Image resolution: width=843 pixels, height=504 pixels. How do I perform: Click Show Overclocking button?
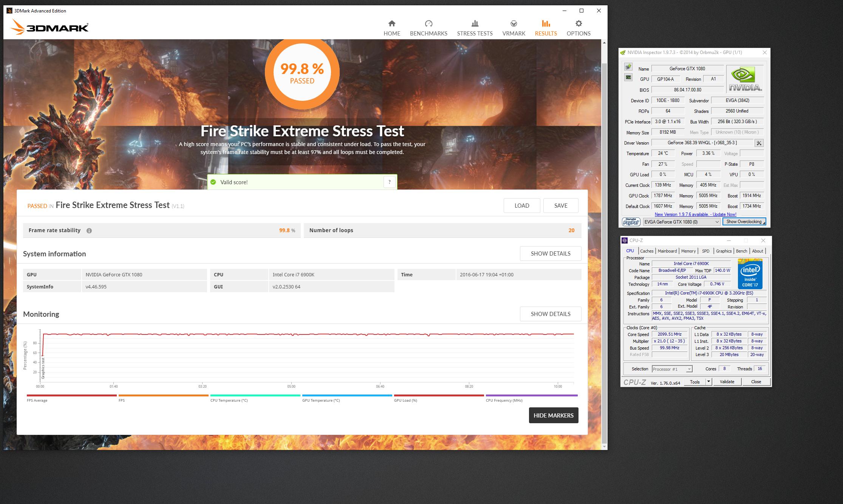point(744,222)
